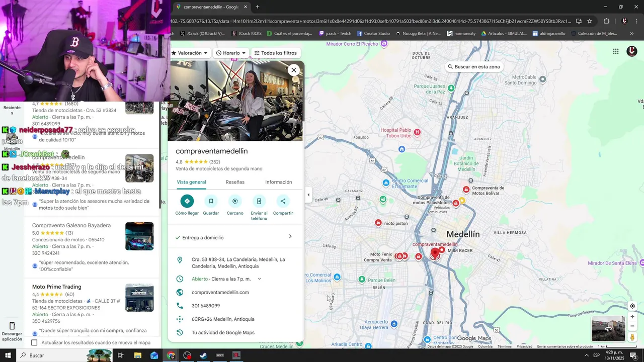Click the Maps activity history icon
The width and height of the screenshot is (644, 362).
[180, 332]
